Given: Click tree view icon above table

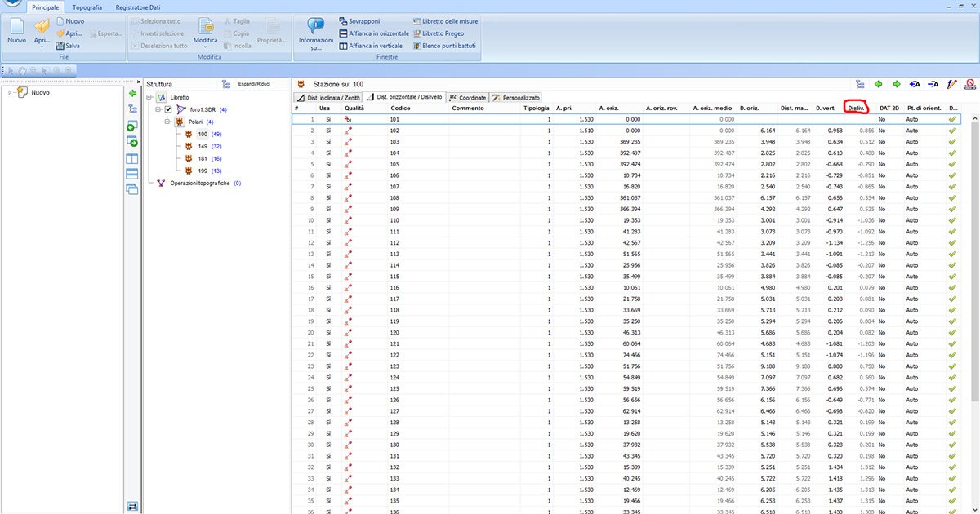Looking at the screenshot, I should coord(860,84).
